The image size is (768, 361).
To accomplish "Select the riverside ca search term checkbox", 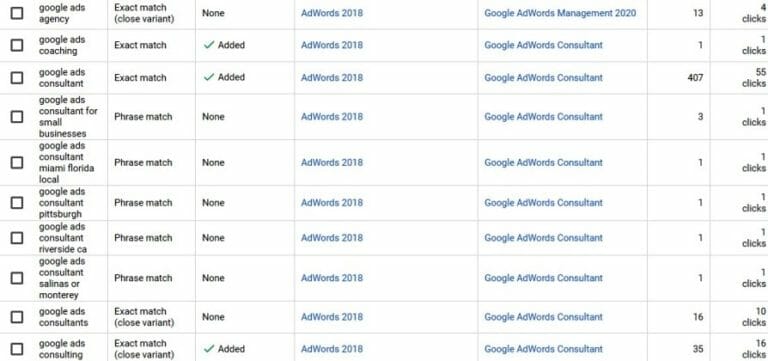I will coord(17,238).
